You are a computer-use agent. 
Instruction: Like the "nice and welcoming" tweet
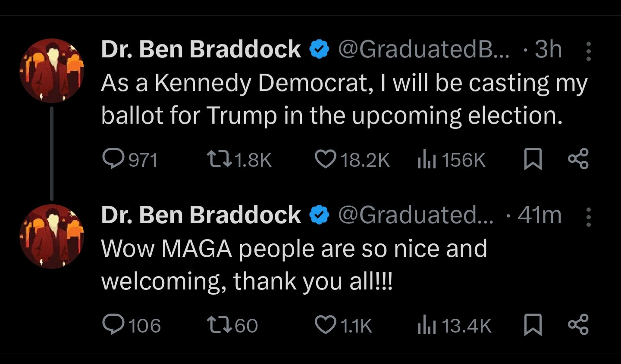click(x=325, y=324)
